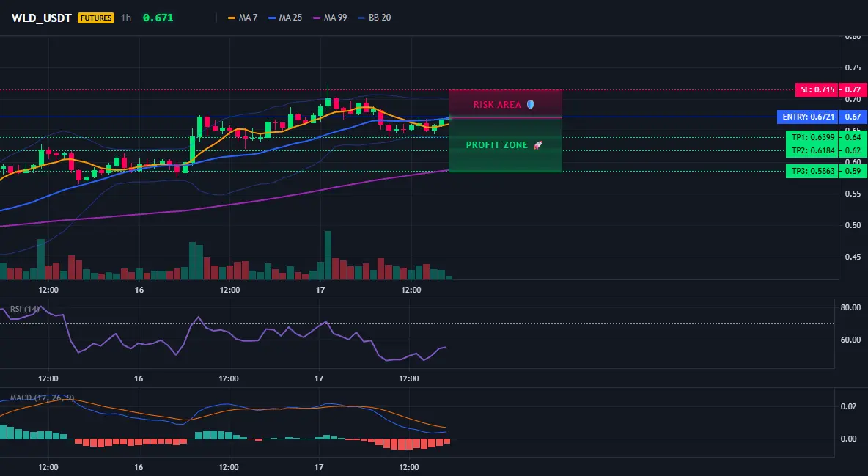Click the blue ENTRY: 0.6721 price tag
Screen dimensions: 868x476
tap(808, 117)
